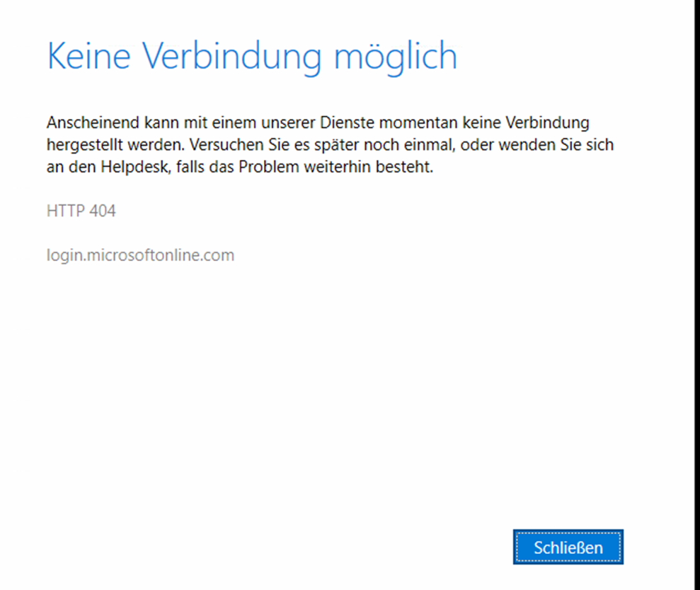This screenshot has height=590, width=700.
Task: Select the login.microsoftonline.com link
Action: point(139,255)
